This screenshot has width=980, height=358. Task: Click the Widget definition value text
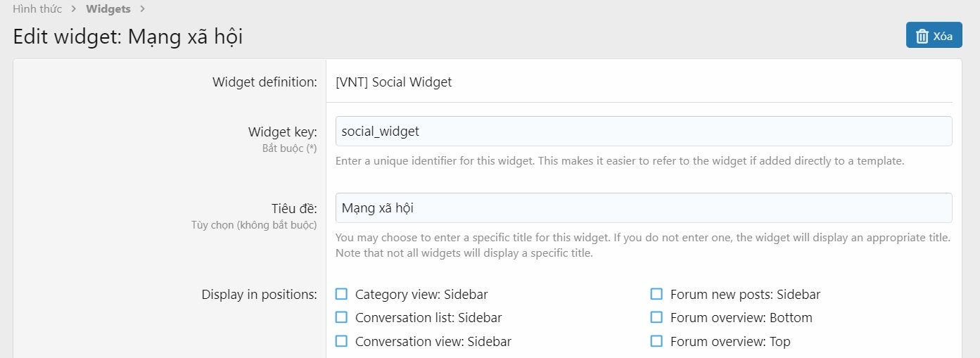click(394, 82)
